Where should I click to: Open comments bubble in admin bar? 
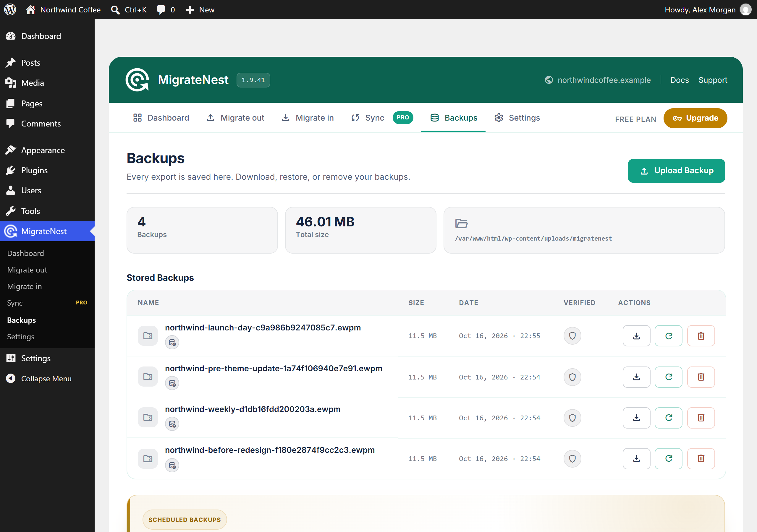166,9
